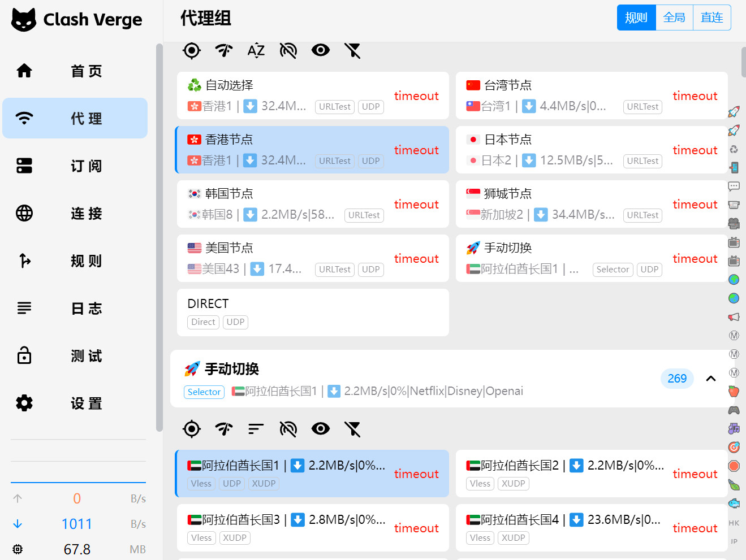Select the DIRECT proxy card
The height and width of the screenshot is (560, 746).
coord(313,312)
